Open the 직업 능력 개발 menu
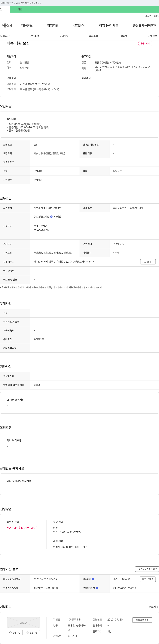 tap(109, 25)
